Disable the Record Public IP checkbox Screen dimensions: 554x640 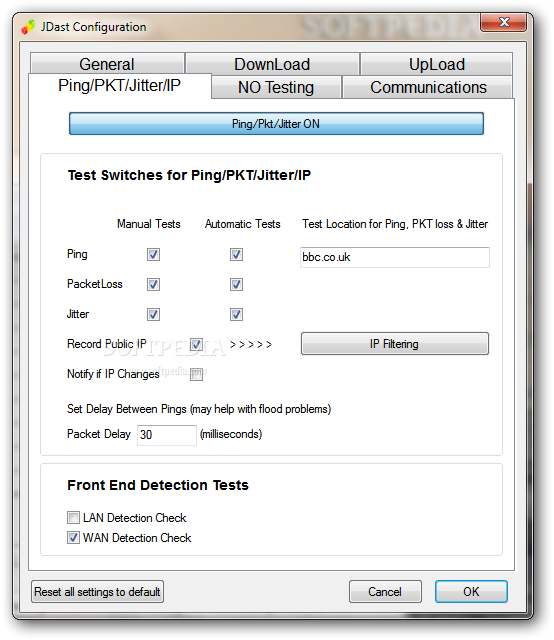tap(196, 344)
